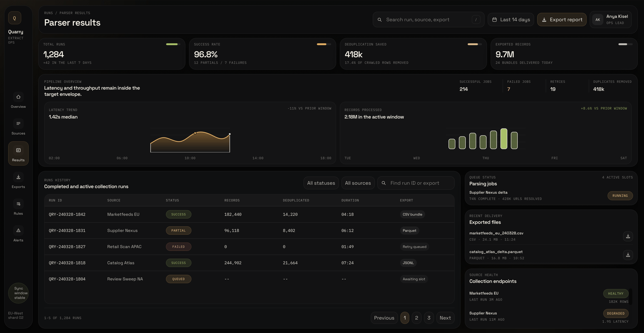
Task: Click the calendar icon in date range
Action: point(494,20)
